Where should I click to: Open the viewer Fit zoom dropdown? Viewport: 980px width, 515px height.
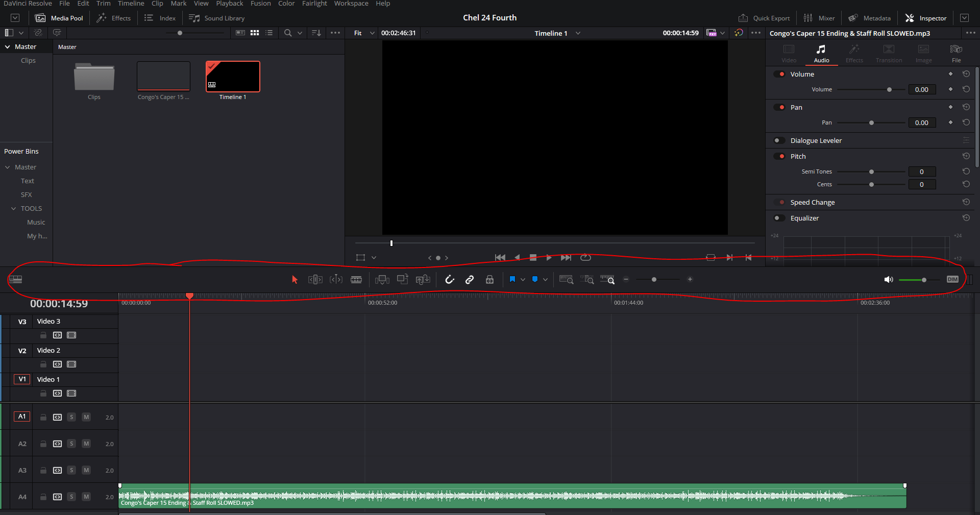click(365, 33)
